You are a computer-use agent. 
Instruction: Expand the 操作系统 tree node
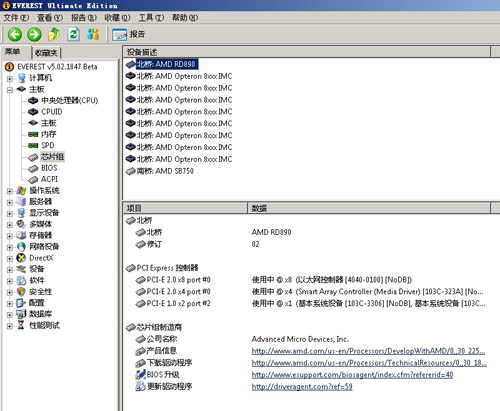(x=10, y=191)
